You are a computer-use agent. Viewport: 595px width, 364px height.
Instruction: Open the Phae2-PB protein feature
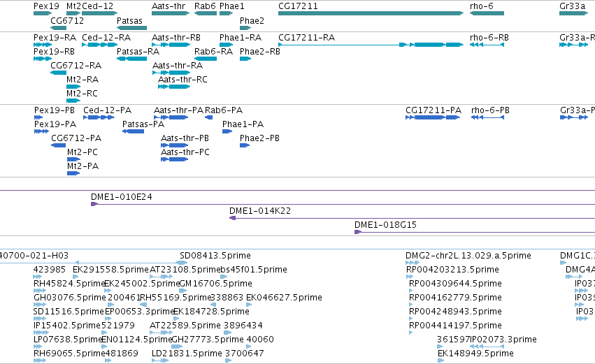tap(245, 145)
